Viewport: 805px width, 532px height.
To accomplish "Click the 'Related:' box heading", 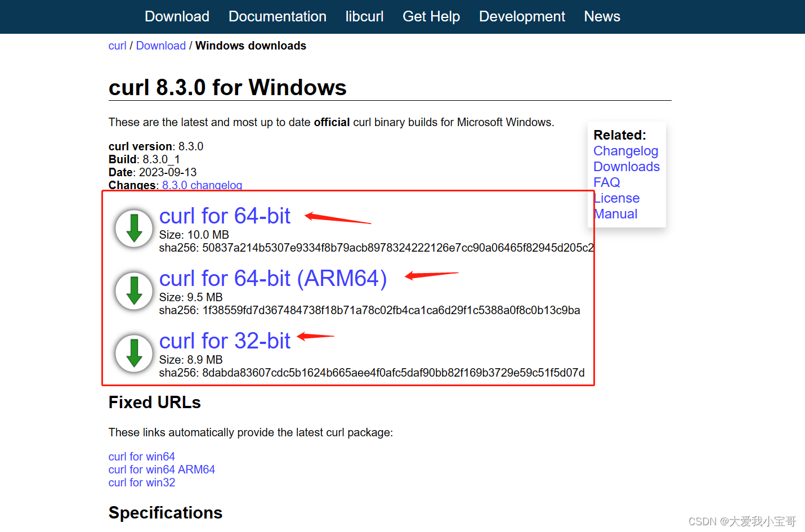I will 620,135.
